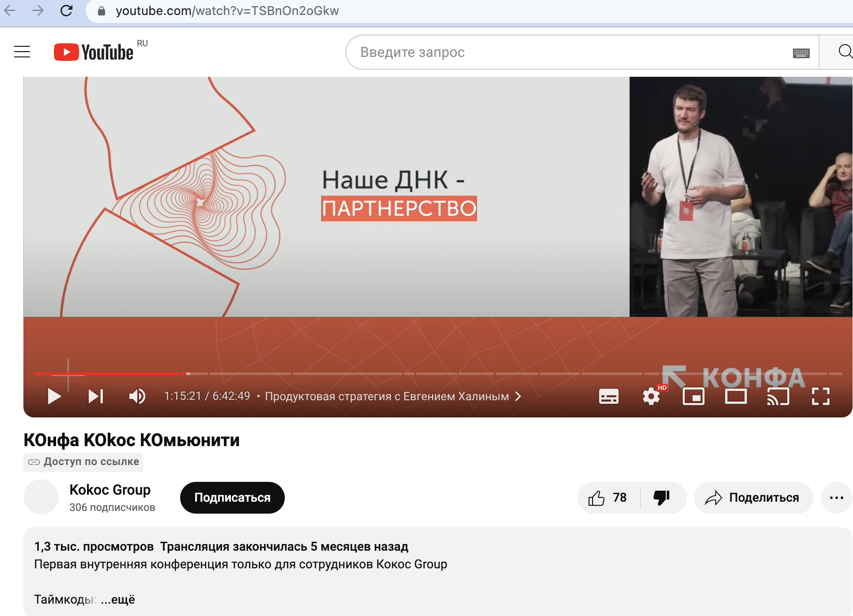Dislike the video with thumbs down
Image resolution: width=853 pixels, height=616 pixels.
661,498
